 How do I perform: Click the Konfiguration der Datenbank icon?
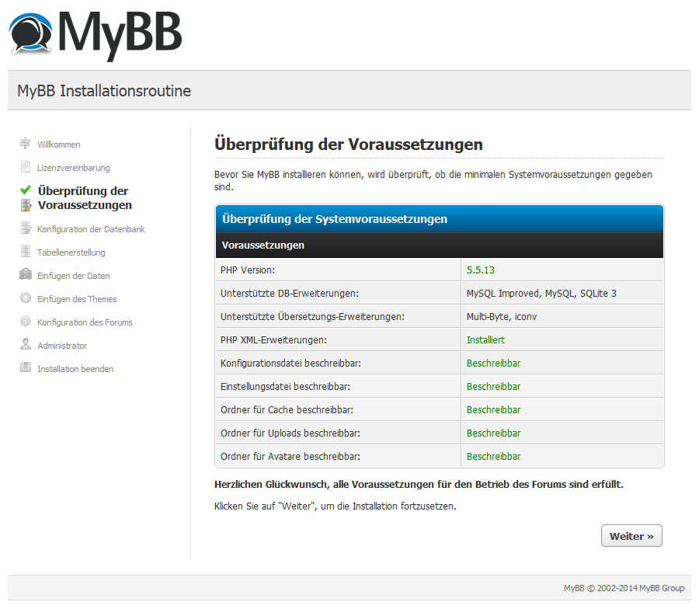pyautogui.click(x=26, y=228)
